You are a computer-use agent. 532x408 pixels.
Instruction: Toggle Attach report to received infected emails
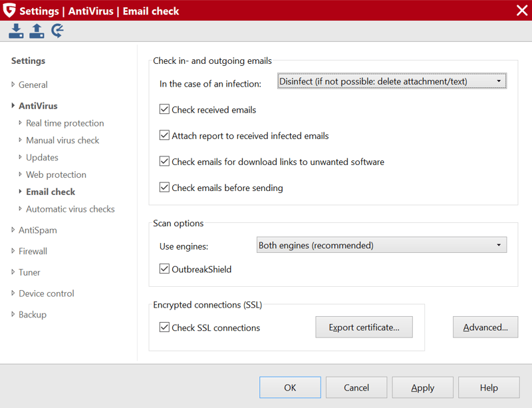[x=164, y=135]
